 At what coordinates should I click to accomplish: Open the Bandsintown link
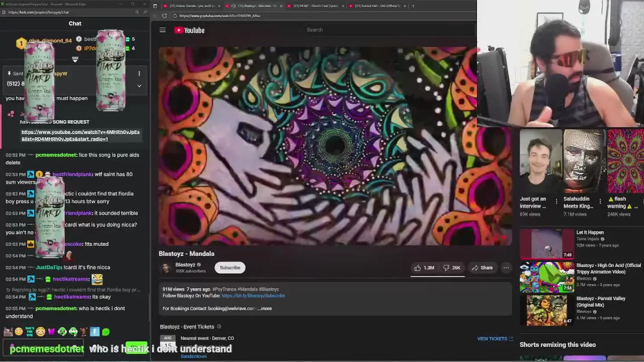click(x=194, y=356)
